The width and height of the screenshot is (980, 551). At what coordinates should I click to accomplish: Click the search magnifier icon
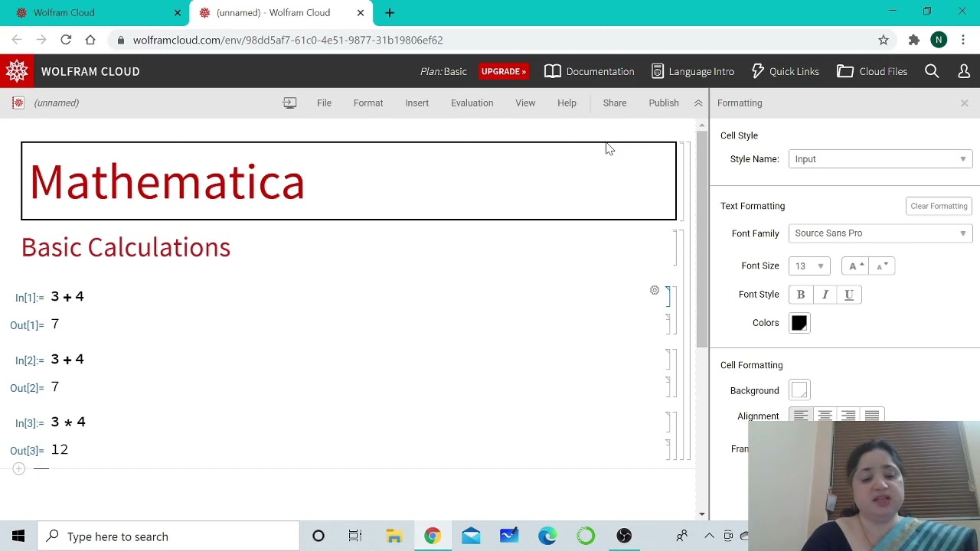tap(932, 71)
